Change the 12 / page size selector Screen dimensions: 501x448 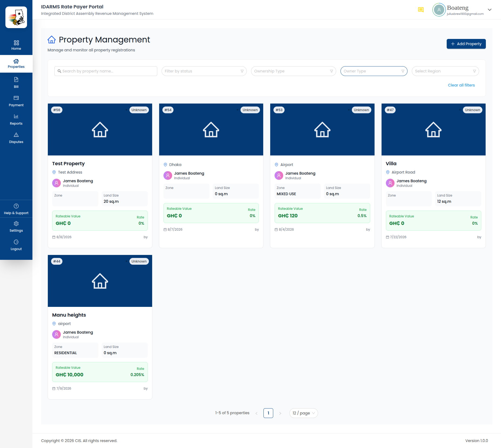coord(303,413)
